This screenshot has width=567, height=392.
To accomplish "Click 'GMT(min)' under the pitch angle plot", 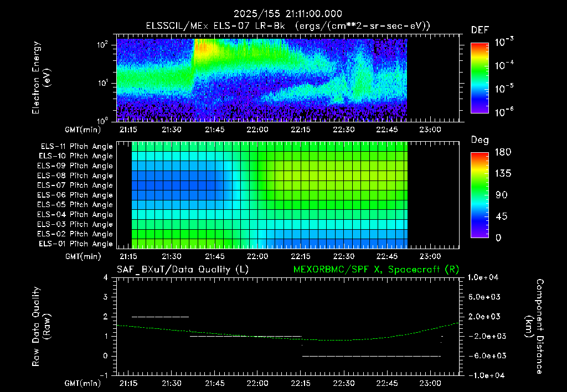I will (x=83, y=256).
